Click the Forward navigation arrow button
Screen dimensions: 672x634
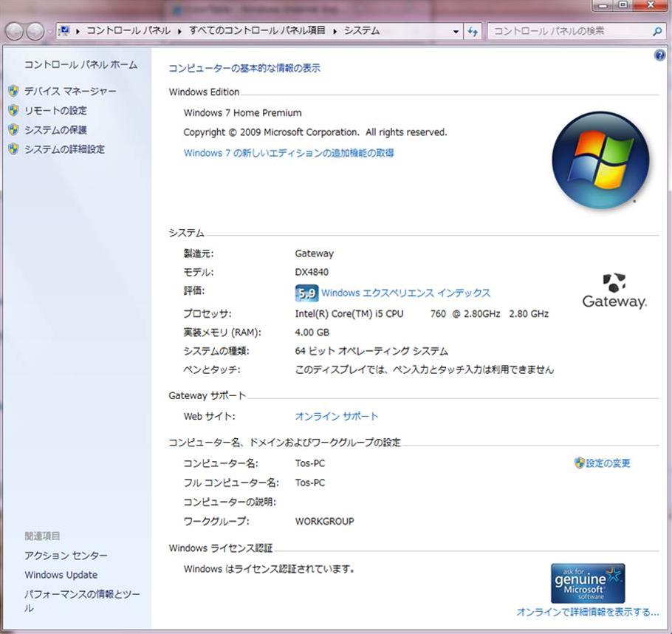tap(35, 31)
